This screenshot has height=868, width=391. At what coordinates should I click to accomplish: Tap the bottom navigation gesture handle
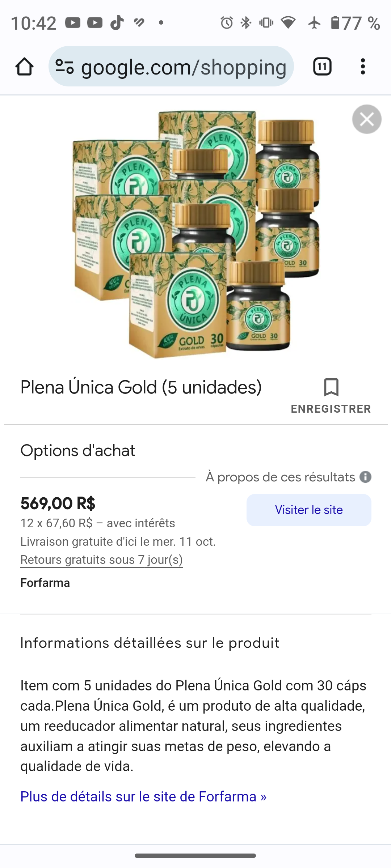coord(195,856)
